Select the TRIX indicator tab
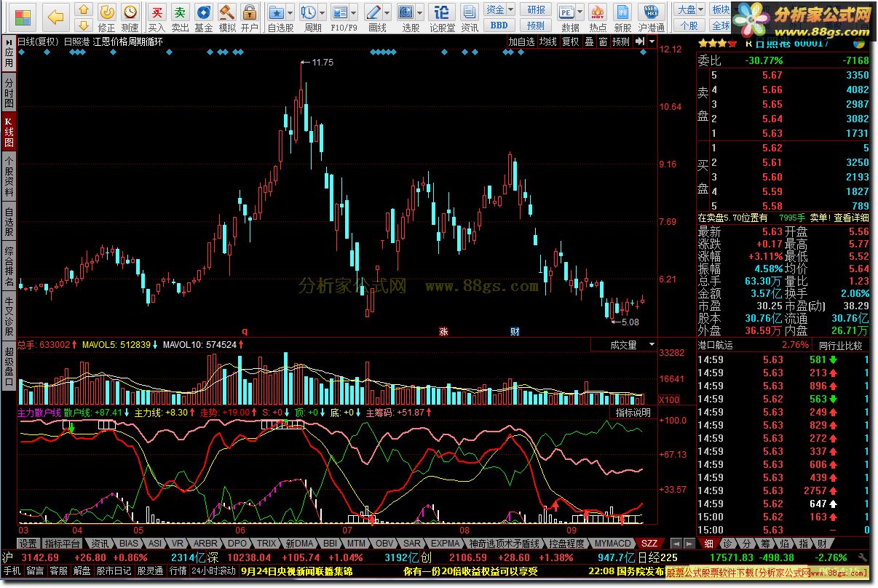Screen dimensions: 878x588 coord(266,544)
